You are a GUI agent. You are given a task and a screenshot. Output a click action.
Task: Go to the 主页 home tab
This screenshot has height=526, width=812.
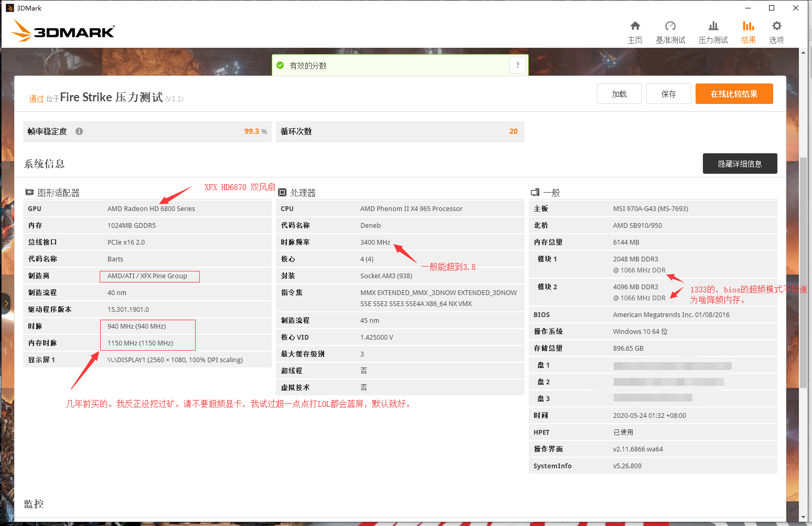point(635,33)
